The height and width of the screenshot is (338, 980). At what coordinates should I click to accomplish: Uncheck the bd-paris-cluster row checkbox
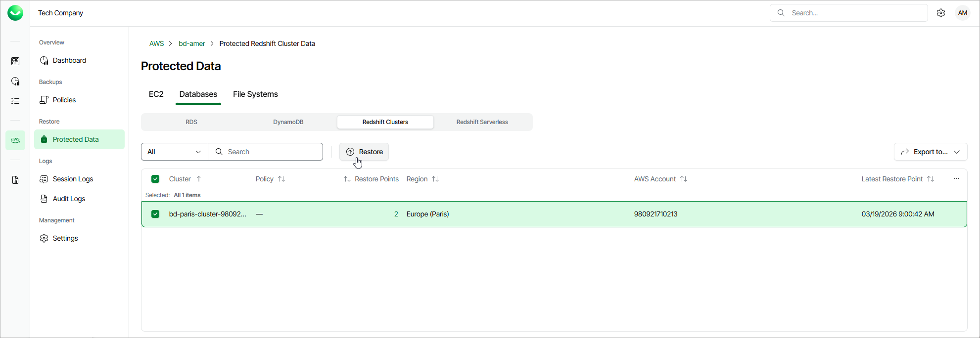(155, 214)
